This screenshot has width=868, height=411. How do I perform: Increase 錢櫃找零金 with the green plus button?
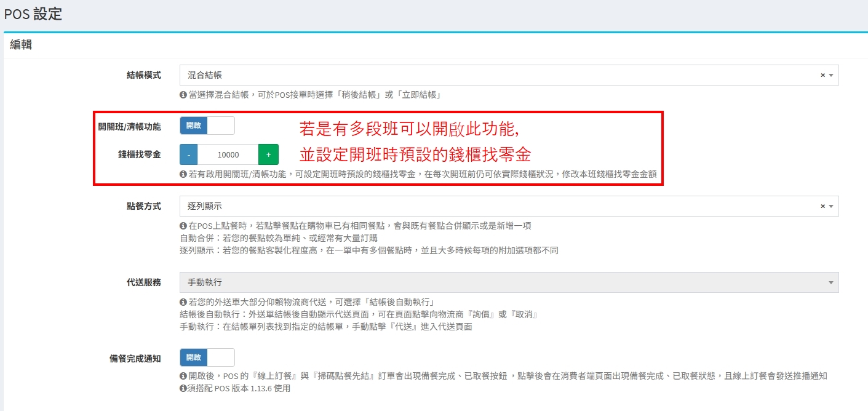(x=268, y=154)
